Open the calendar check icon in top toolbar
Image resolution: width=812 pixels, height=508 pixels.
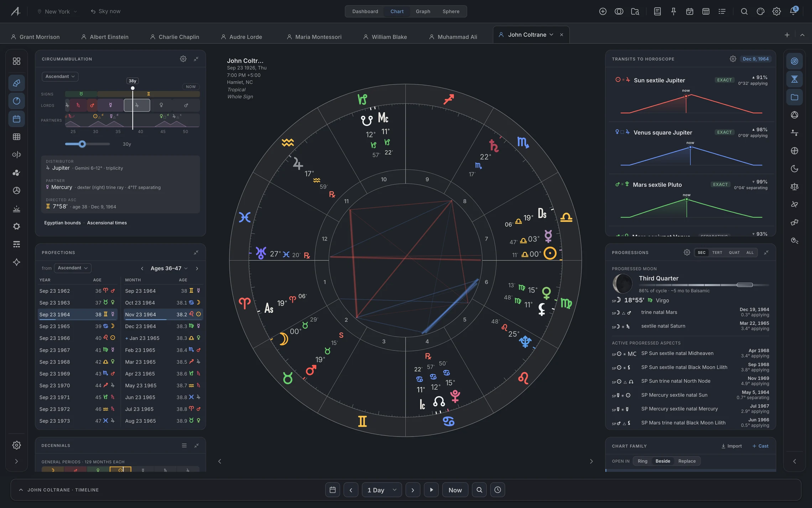(x=689, y=11)
